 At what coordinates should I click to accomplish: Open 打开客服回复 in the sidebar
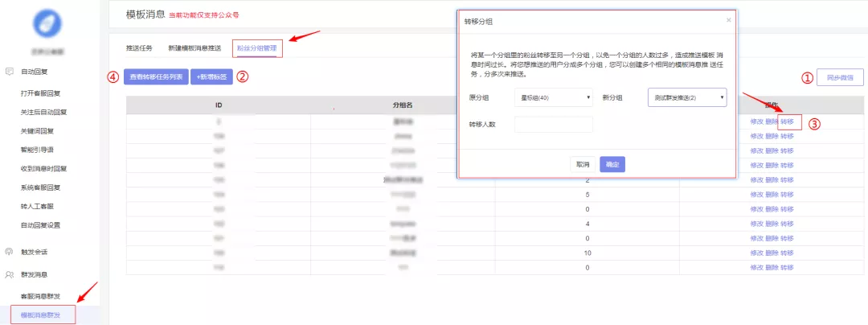[40, 93]
